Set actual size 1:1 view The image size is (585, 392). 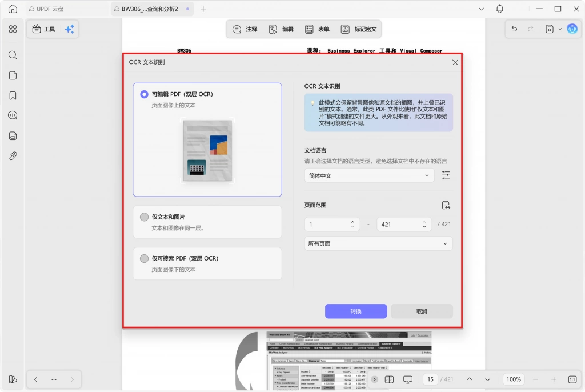pyautogui.click(x=572, y=379)
